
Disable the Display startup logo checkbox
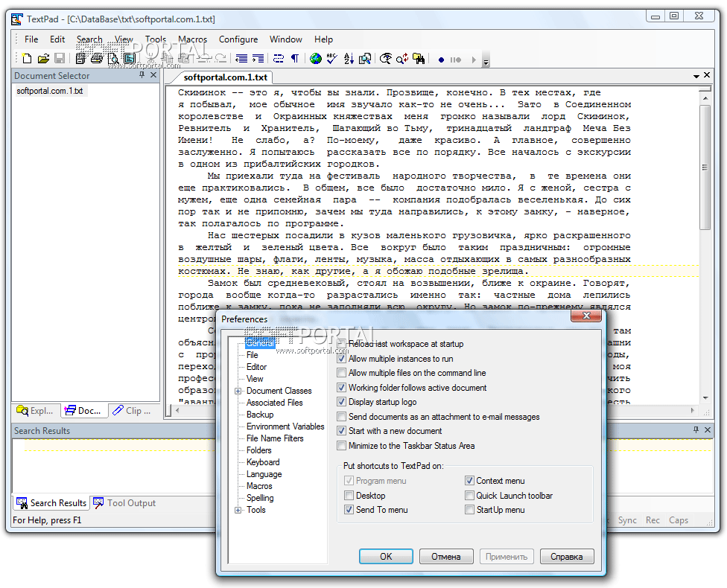click(x=342, y=402)
